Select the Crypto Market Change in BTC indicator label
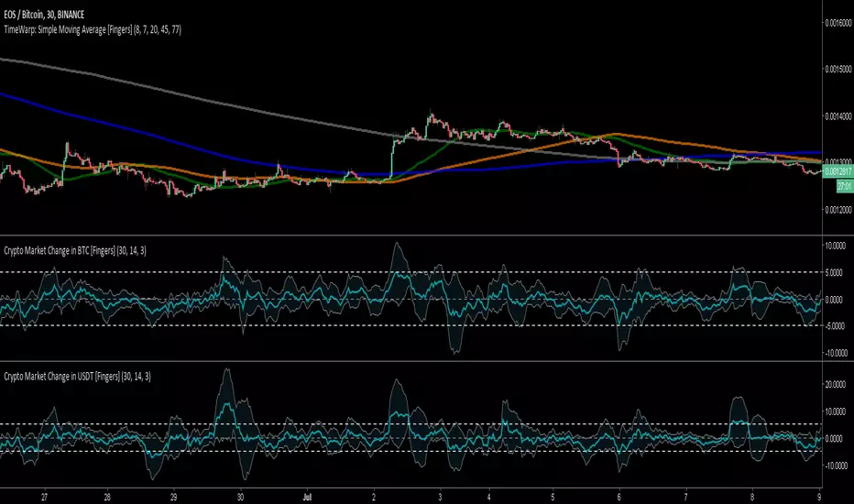The width and height of the screenshot is (854, 504). pyautogui.click(x=74, y=251)
